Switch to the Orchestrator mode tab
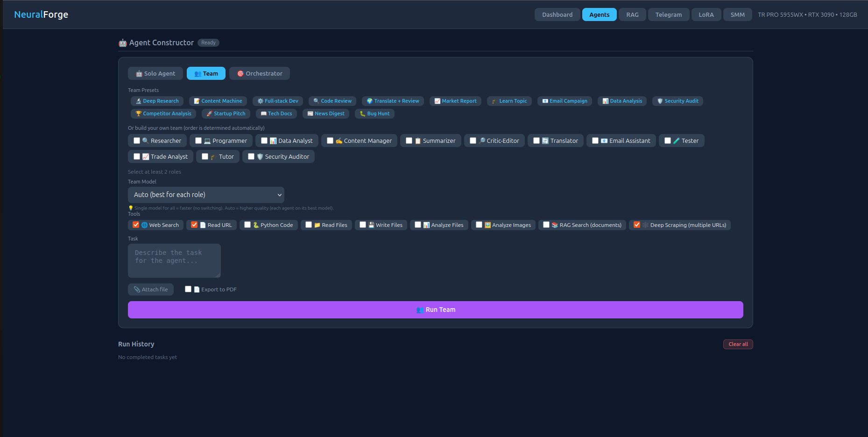The height and width of the screenshot is (437, 868). pyautogui.click(x=260, y=73)
